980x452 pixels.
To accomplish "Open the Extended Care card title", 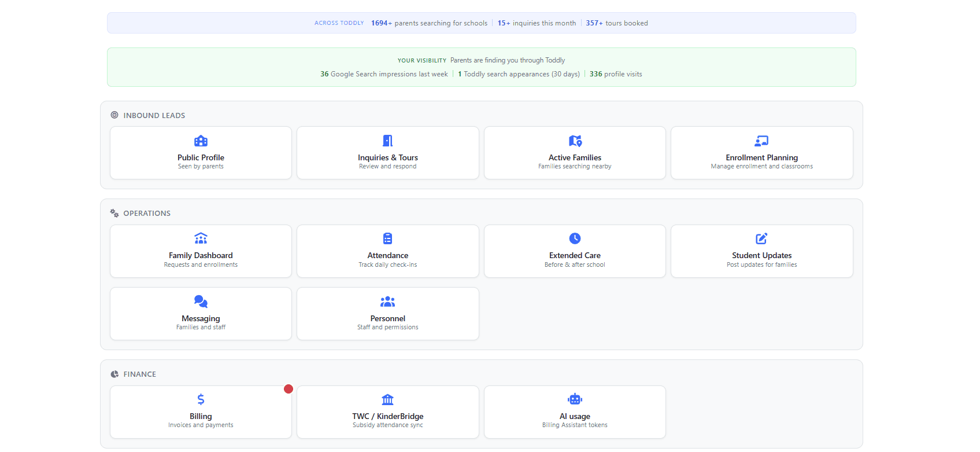I will pos(575,255).
